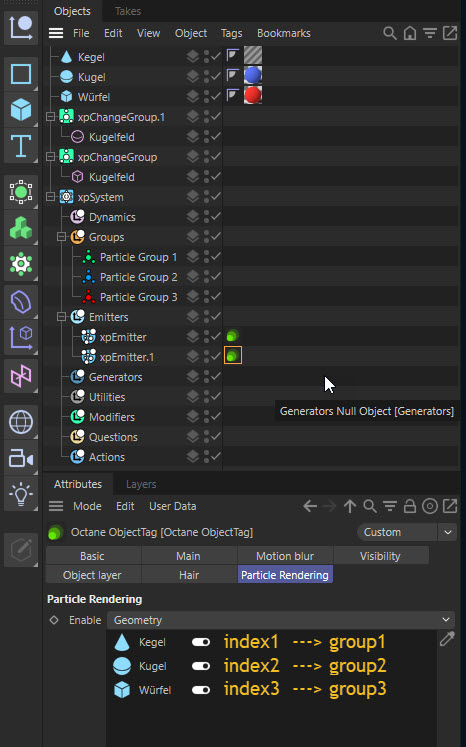This screenshot has width=466, height=747.
Task: Open the Tags menu in Objects manager
Action: (232, 33)
